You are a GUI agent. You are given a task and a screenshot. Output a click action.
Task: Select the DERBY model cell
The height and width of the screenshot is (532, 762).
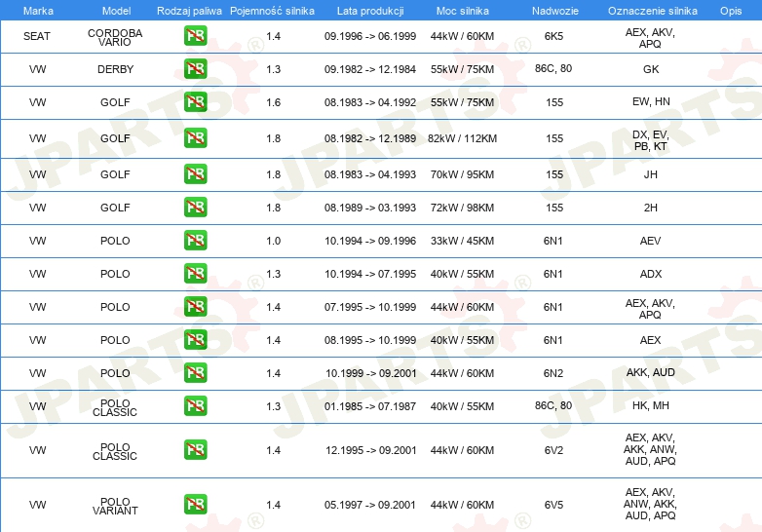point(115,69)
